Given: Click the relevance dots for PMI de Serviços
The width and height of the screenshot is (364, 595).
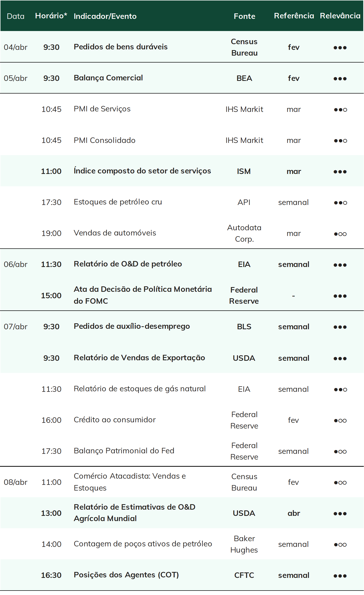Looking at the screenshot, I should point(340,110).
